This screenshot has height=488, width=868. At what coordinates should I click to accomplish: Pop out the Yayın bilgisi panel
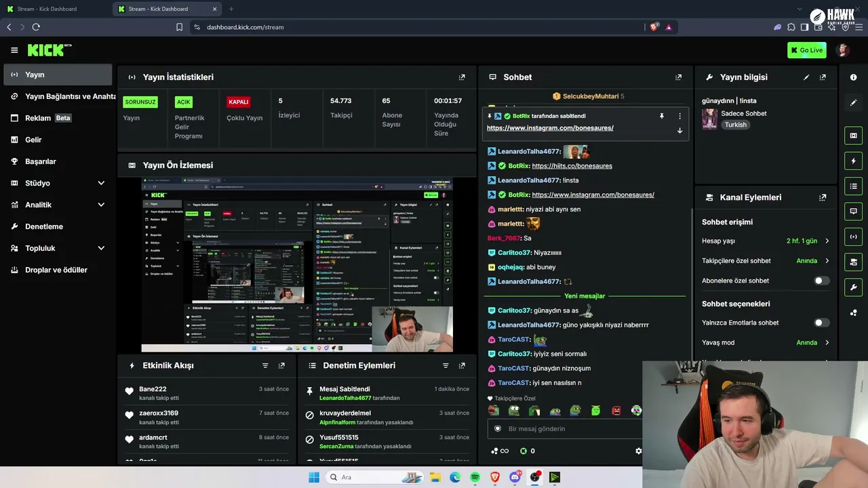(823, 77)
